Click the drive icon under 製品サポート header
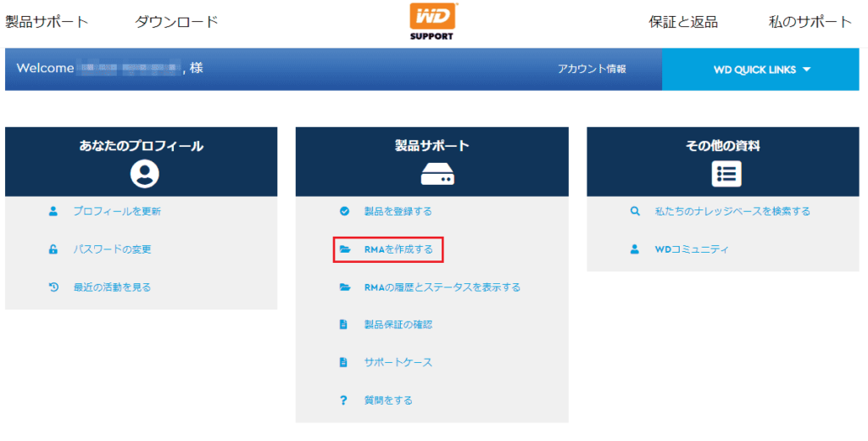868x441 pixels. pos(437,176)
